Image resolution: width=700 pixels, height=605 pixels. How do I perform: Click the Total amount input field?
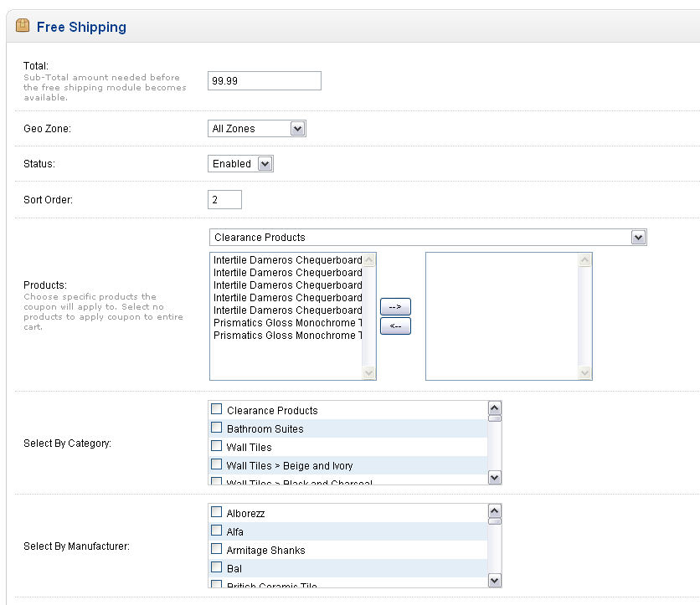click(x=265, y=81)
